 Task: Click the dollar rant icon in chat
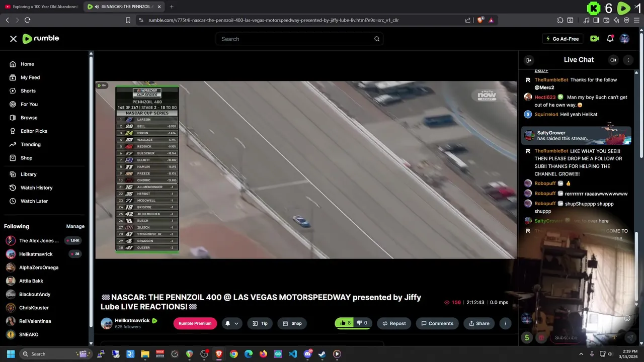coord(527,338)
